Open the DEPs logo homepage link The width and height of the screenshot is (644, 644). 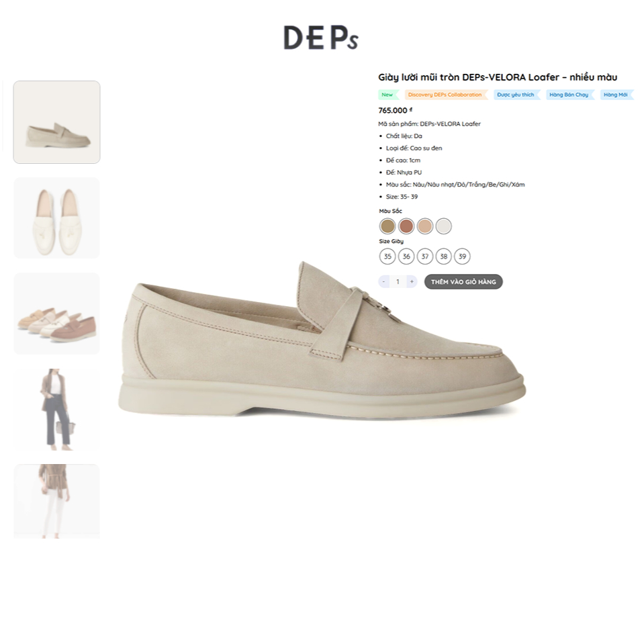click(x=321, y=38)
